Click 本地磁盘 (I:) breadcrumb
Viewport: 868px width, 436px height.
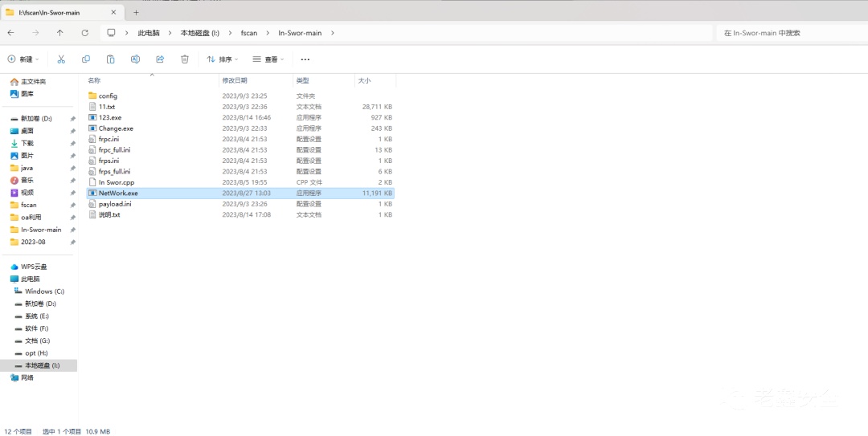click(200, 33)
